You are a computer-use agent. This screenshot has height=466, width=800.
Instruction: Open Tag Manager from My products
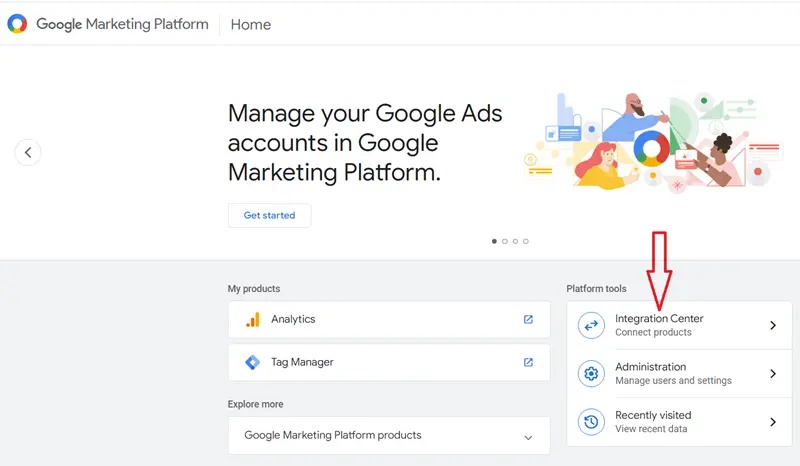[x=389, y=362]
